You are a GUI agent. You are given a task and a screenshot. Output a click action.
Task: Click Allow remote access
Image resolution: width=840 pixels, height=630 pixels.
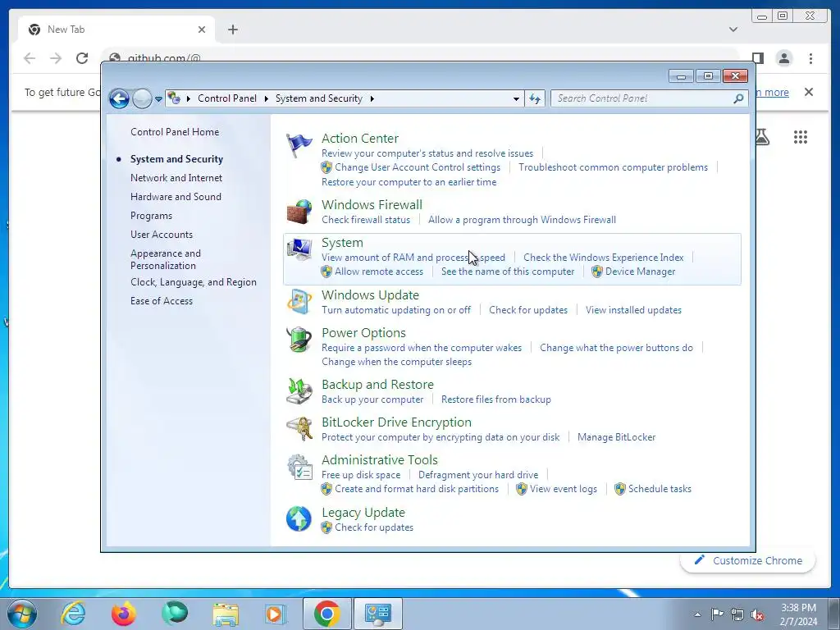[x=379, y=272]
